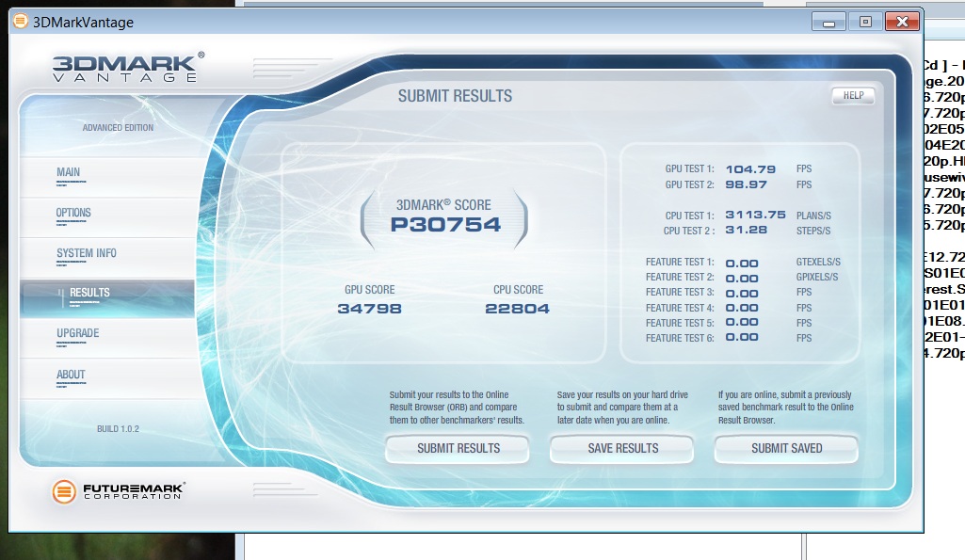Screen dimensions: 965x560
Task: Click GPU Test 2 value 98.97
Action: click(746, 184)
